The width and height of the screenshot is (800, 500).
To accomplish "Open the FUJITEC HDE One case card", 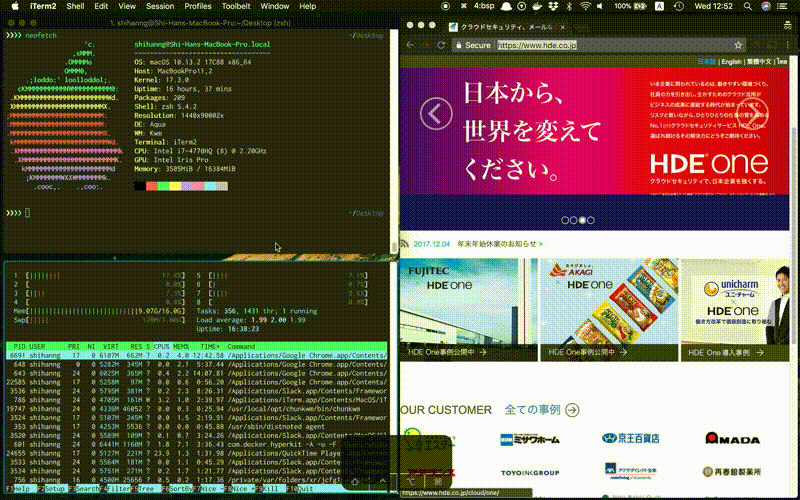I will click(x=468, y=310).
